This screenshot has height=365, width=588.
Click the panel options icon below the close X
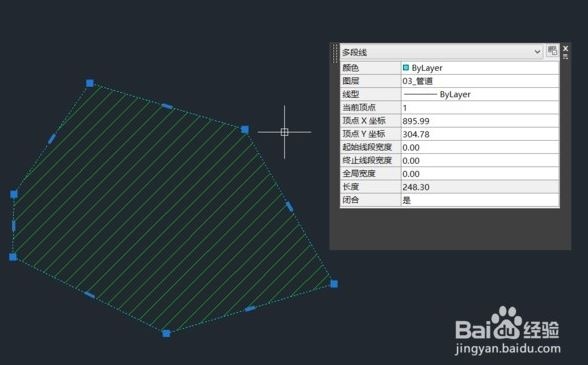click(x=566, y=57)
